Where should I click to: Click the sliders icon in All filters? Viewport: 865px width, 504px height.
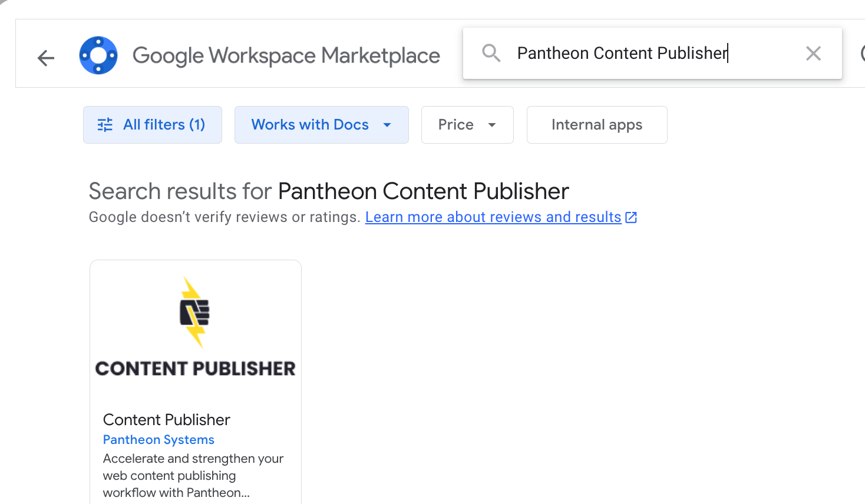pyautogui.click(x=105, y=125)
